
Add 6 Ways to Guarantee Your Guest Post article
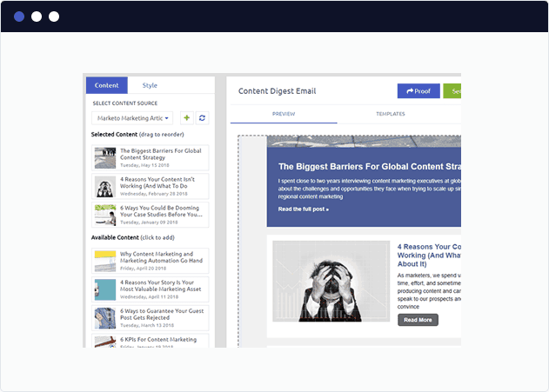tap(151, 318)
